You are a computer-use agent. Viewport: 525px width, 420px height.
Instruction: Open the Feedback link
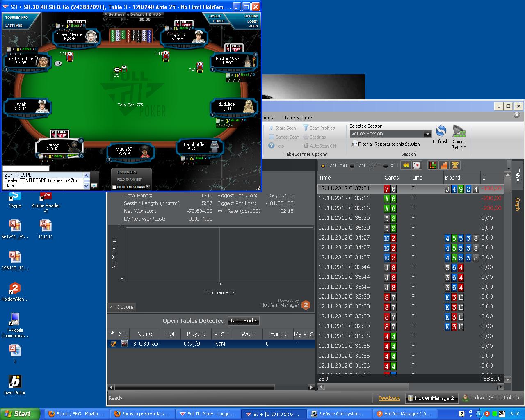click(x=389, y=398)
